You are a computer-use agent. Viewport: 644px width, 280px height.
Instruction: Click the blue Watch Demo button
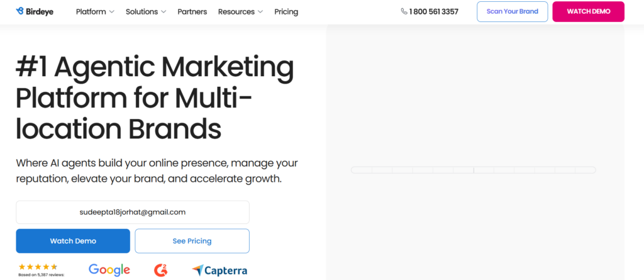(x=73, y=241)
